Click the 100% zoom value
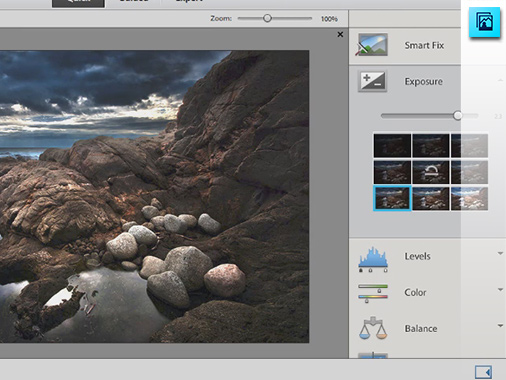Screen dimensions: 506x380 point(329,19)
